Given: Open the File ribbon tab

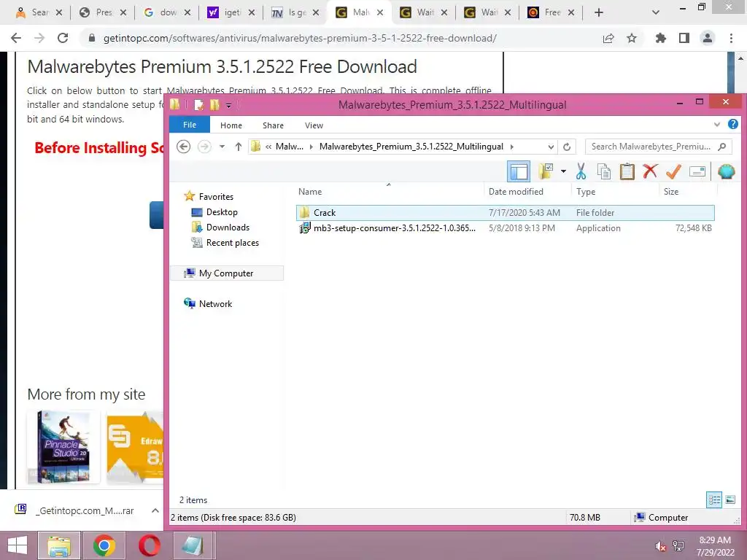Looking at the screenshot, I should 190,125.
